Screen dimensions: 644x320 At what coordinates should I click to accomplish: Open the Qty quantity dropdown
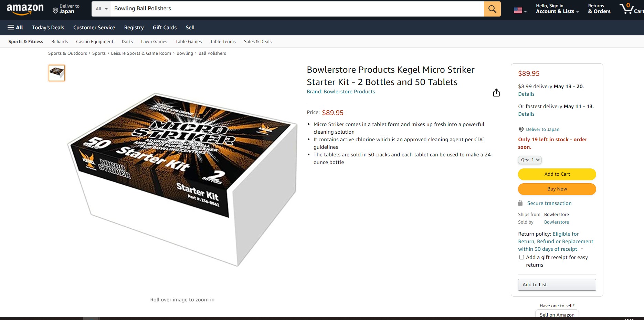(x=530, y=160)
